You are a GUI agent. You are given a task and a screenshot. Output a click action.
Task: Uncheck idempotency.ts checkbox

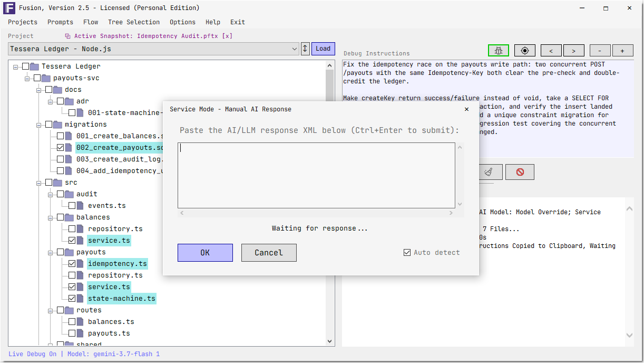[x=72, y=264]
